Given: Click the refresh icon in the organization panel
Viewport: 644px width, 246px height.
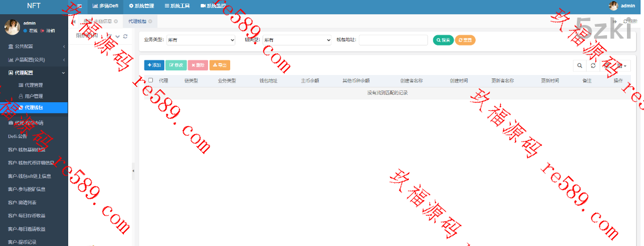Looking at the screenshot, I should click(125, 36).
